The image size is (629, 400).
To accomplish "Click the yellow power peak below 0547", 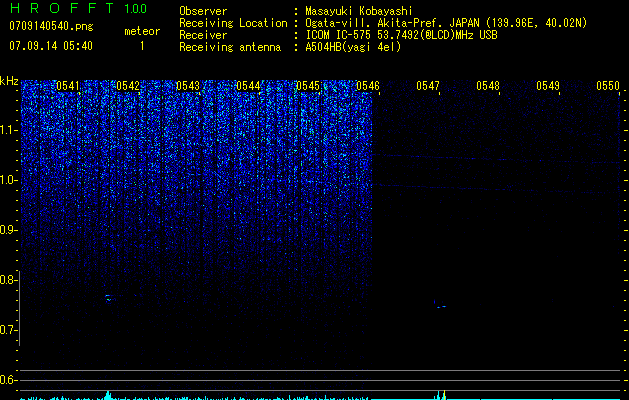I will point(444,395).
